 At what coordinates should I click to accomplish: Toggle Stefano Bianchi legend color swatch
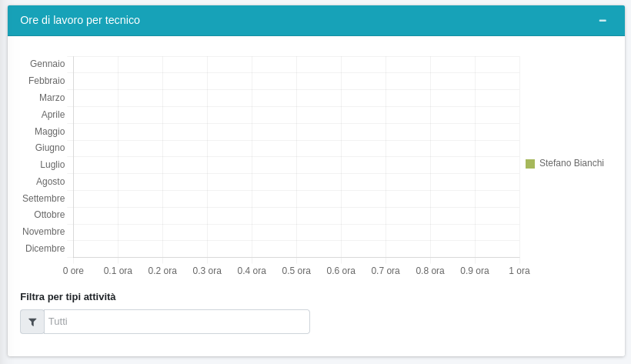click(x=530, y=164)
